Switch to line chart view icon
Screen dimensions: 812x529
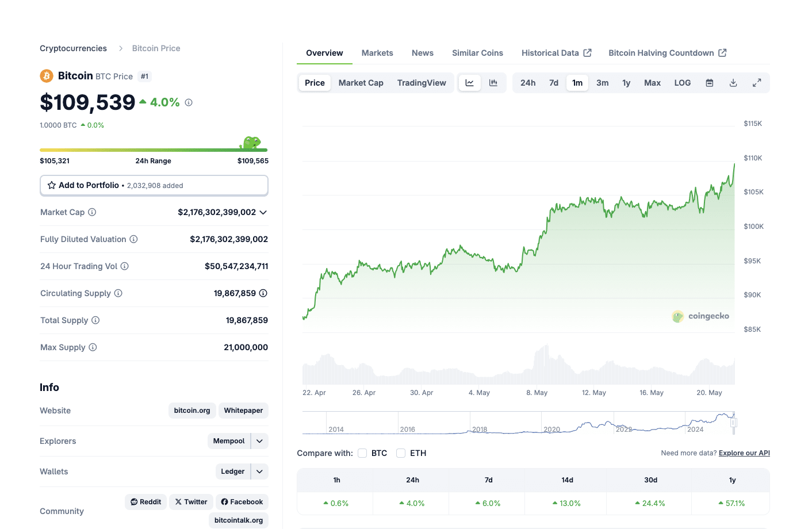[470, 83]
